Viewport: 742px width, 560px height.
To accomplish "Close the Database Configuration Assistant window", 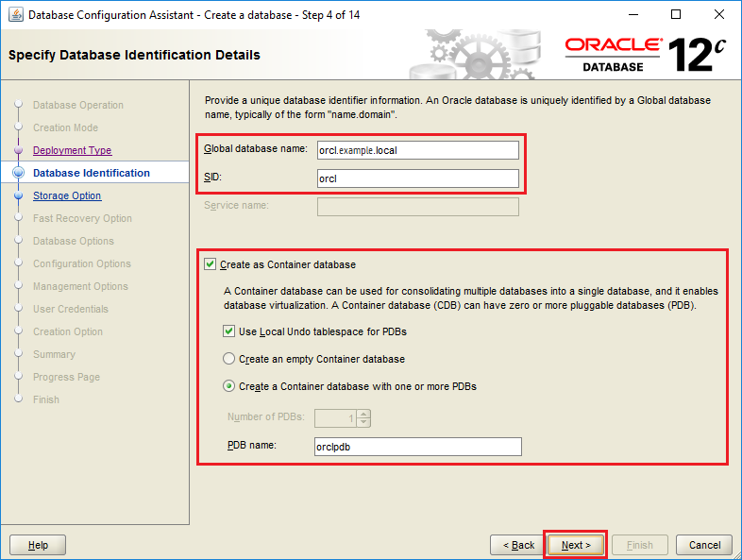I will click(x=719, y=15).
